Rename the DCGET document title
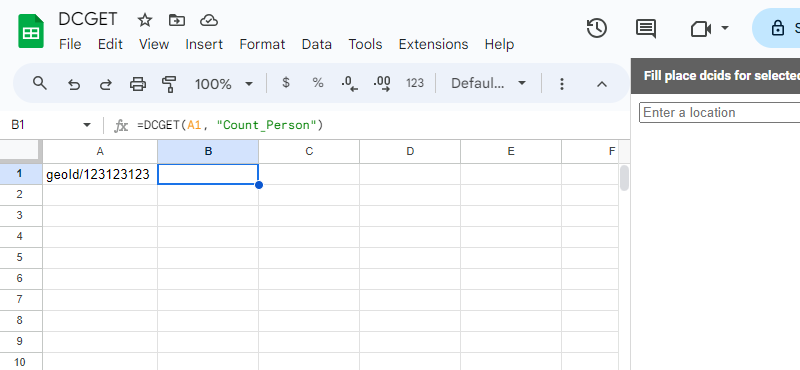 pos(87,19)
